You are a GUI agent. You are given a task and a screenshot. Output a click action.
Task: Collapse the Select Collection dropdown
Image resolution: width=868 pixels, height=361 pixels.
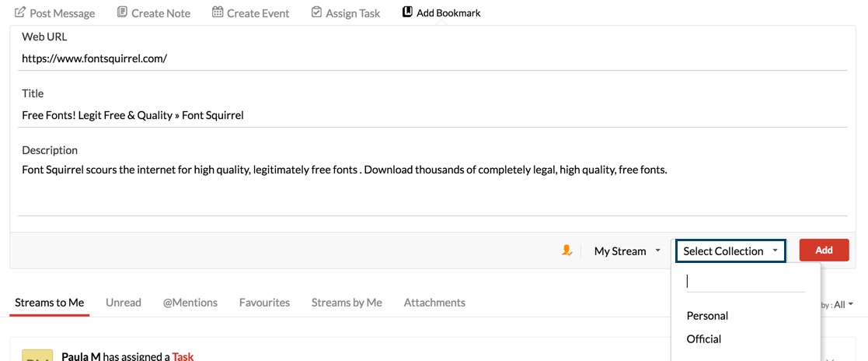coord(730,251)
